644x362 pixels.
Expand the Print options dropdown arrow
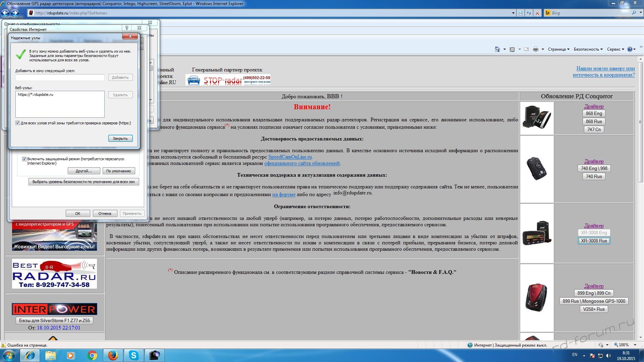(x=542, y=49)
